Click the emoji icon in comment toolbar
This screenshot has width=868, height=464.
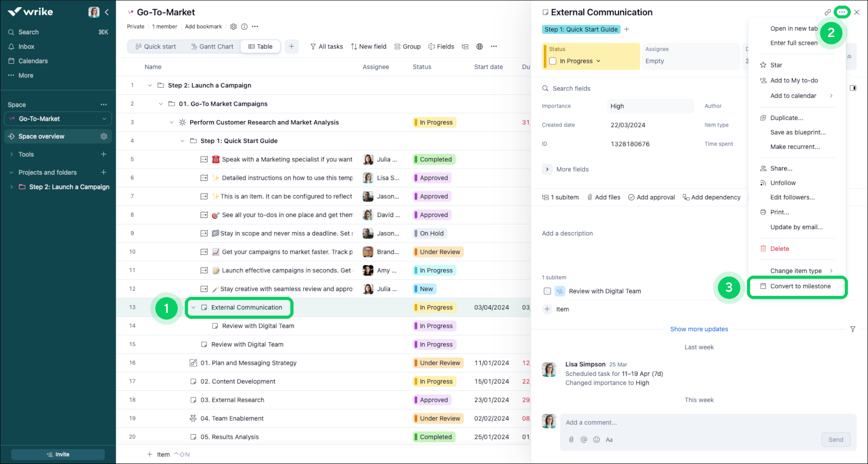(x=596, y=439)
